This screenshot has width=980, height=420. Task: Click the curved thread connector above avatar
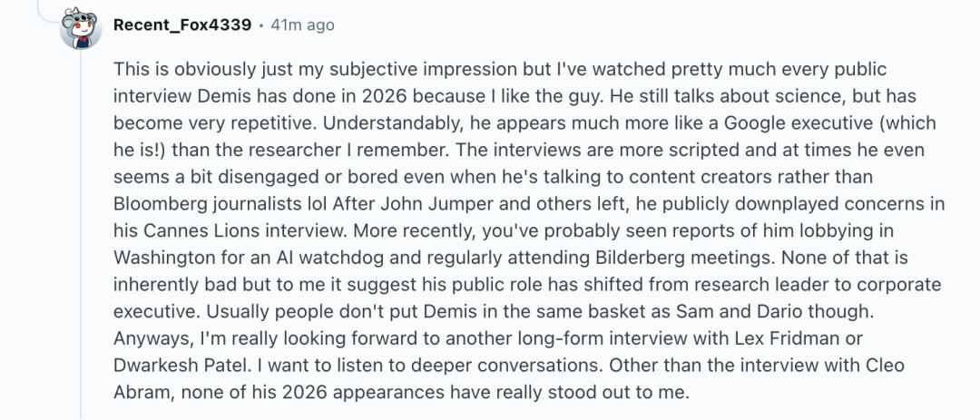pyautogui.click(x=49, y=13)
